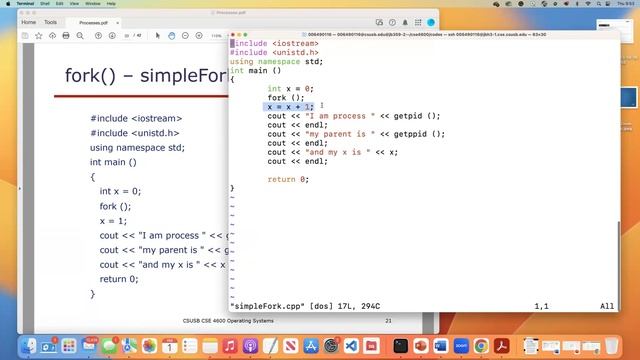This screenshot has width=640, height=360.
Task: Go to previous page with up arrow
Action: [98, 36]
